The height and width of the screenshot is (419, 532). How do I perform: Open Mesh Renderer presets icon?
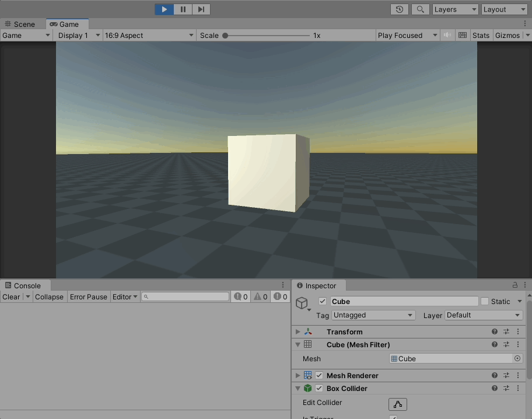(506, 375)
